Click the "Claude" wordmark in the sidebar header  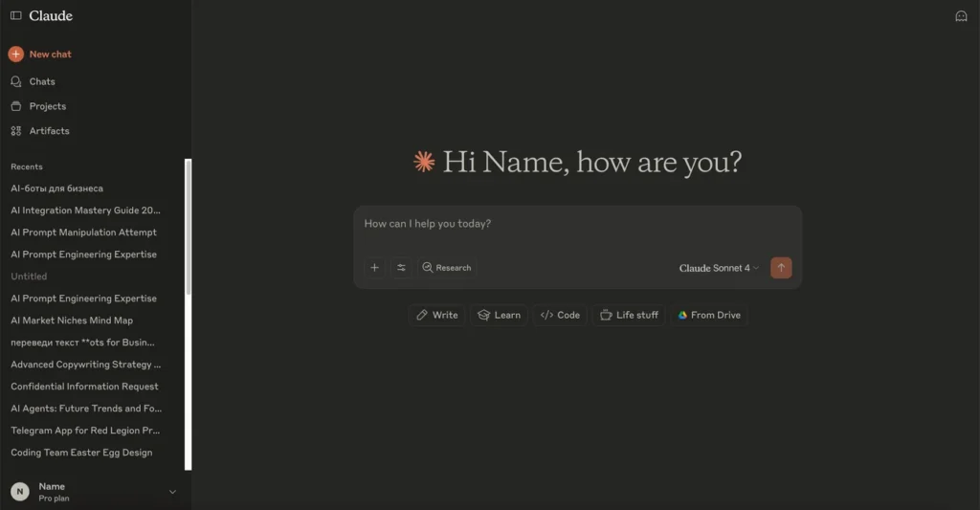(51, 15)
